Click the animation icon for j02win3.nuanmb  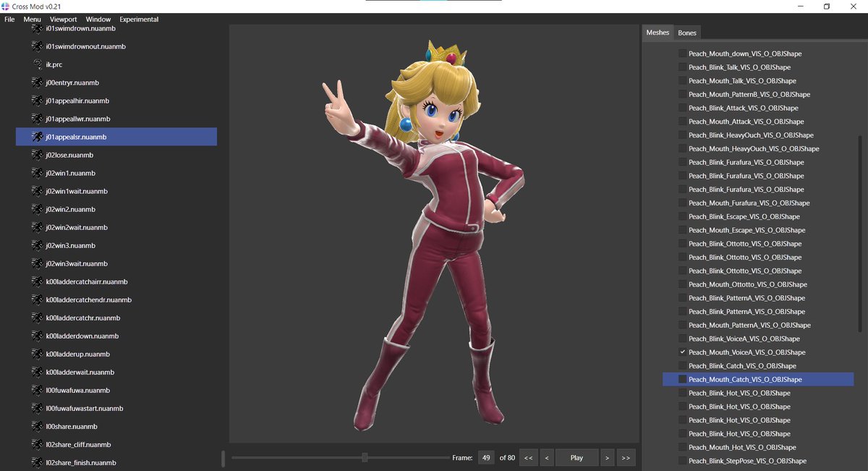point(37,245)
